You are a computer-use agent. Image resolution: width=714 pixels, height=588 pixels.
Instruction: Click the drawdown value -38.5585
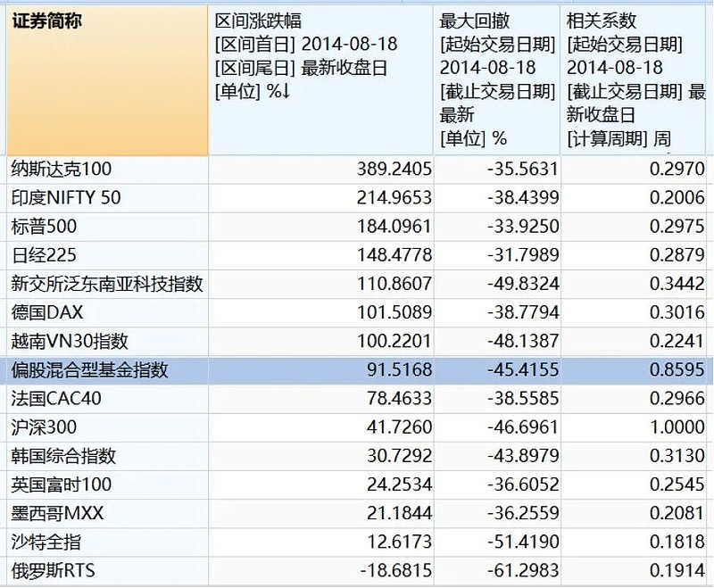pos(523,399)
